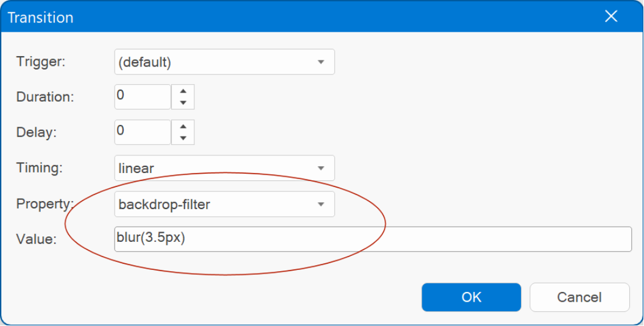Decrease Duration with the down arrow
This screenshot has height=326, width=644.
pyautogui.click(x=183, y=102)
